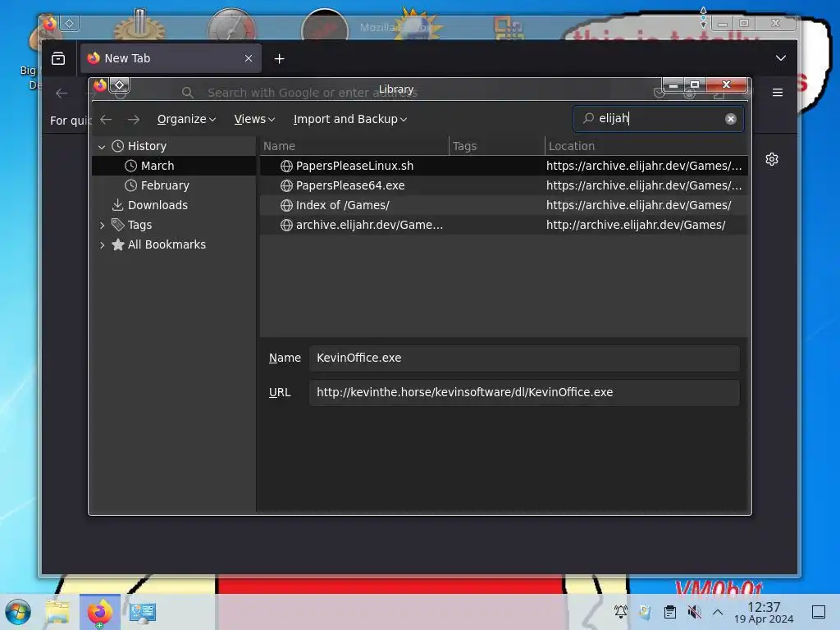
Task: Click the Firefox back arrow in the toolbar
Action: tap(62, 94)
